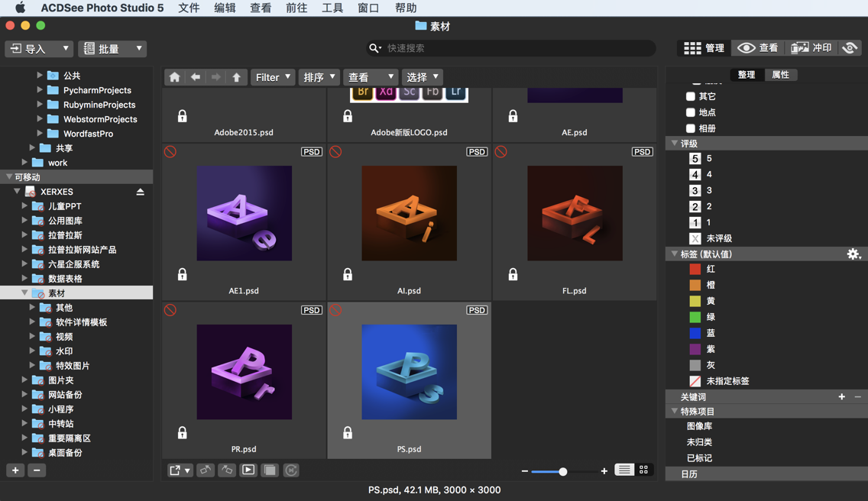Click 未归类 under 特殊项目

click(x=700, y=441)
